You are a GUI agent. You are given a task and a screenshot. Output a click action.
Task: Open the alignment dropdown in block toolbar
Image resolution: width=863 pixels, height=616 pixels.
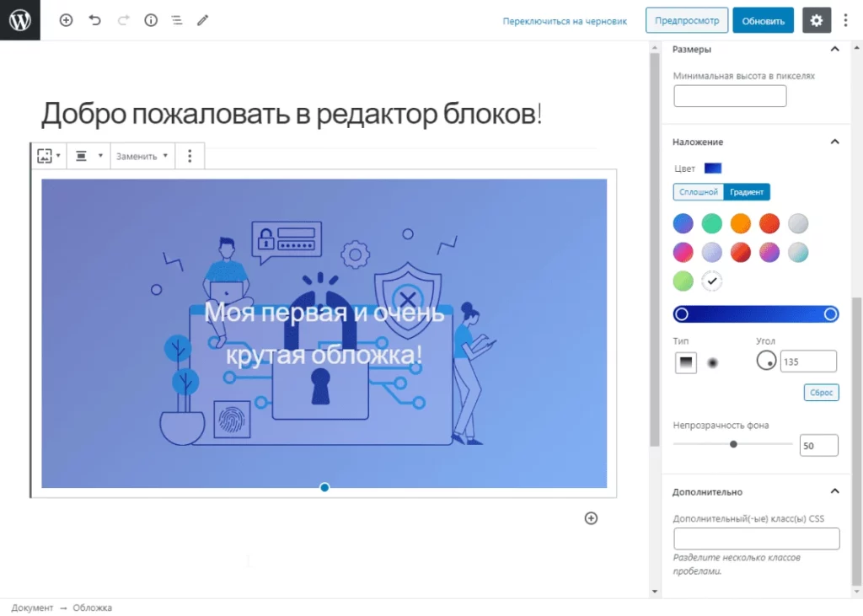pyautogui.click(x=88, y=155)
